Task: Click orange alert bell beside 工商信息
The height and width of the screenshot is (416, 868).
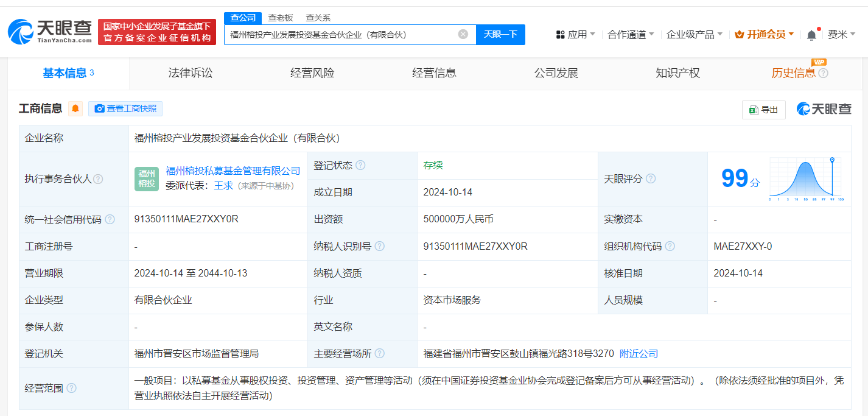Action: click(75, 109)
